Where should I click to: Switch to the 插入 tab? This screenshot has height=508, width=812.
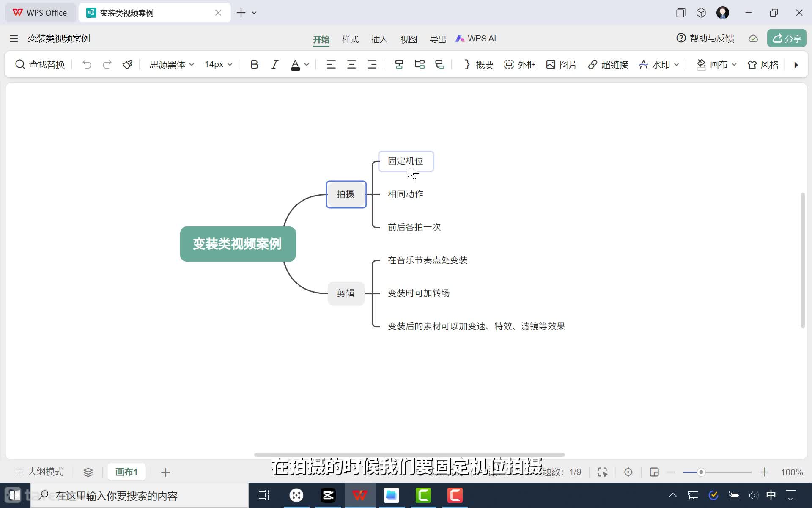pos(379,39)
